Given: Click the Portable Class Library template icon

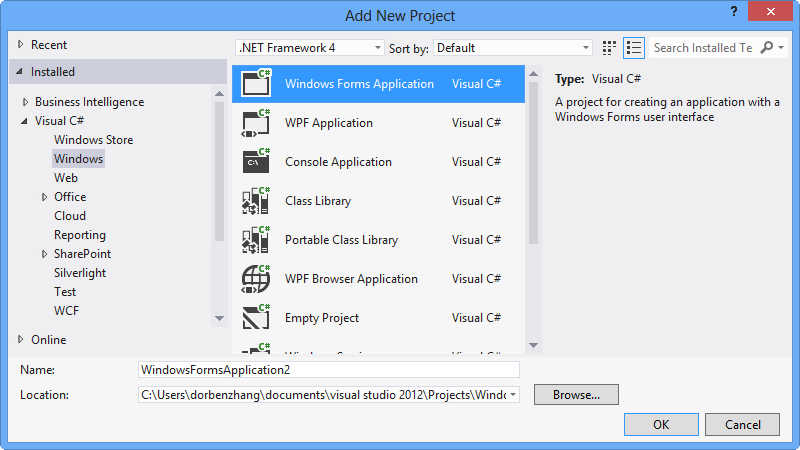Looking at the screenshot, I should pos(256,240).
